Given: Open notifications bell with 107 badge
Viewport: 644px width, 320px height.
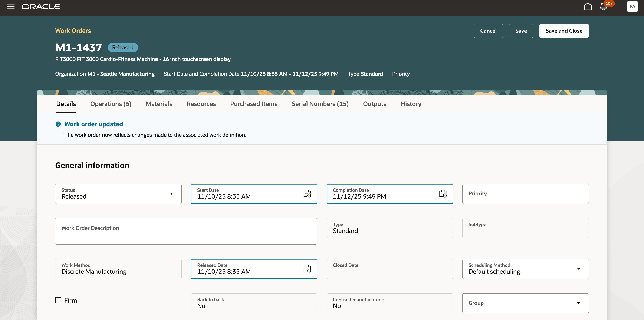Looking at the screenshot, I should tap(603, 7).
